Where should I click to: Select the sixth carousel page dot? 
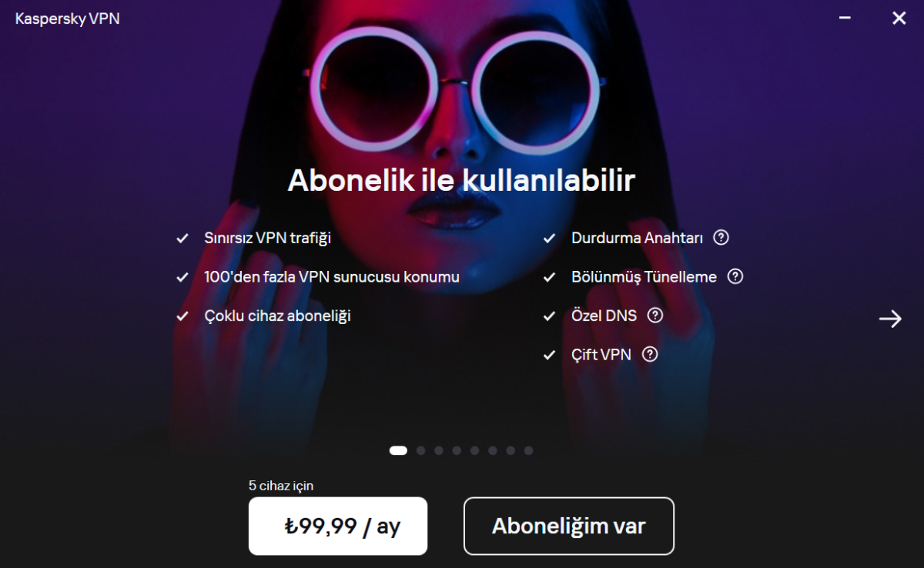click(x=492, y=450)
